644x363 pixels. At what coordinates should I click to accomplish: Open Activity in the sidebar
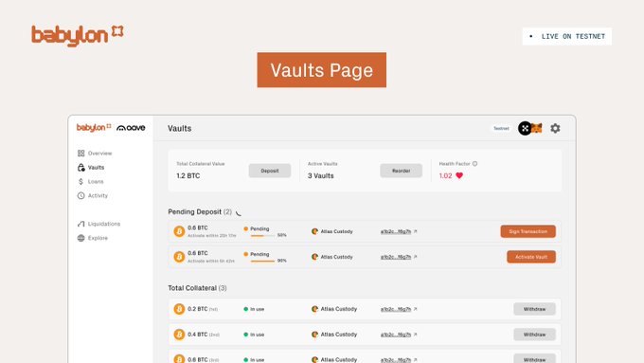click(93, 195)
